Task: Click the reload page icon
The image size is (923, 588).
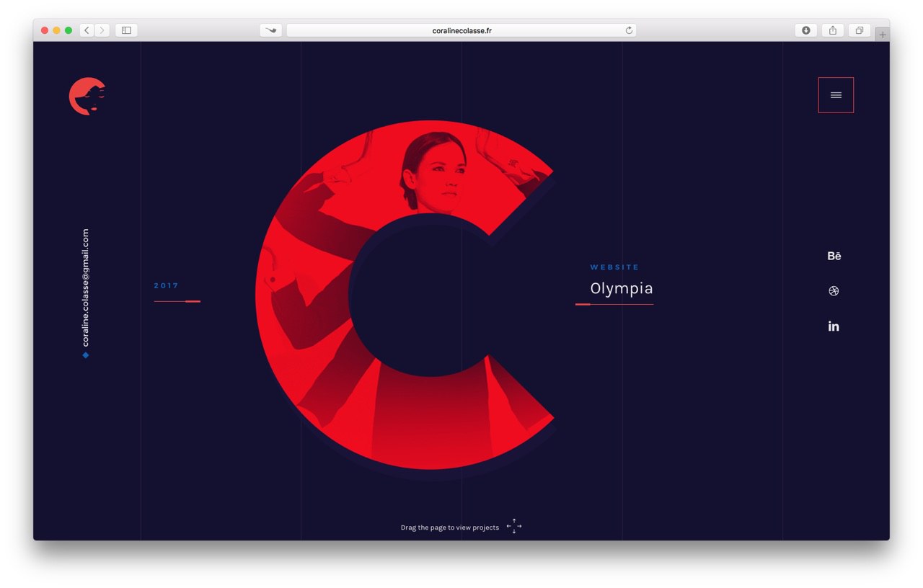Action: [629, 30]
